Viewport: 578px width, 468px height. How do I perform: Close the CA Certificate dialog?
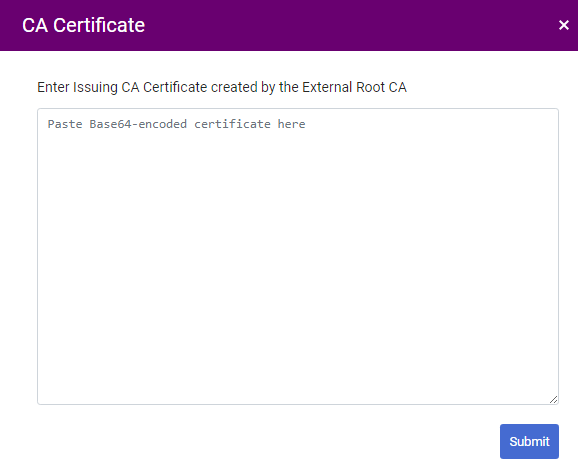(564, 25)
